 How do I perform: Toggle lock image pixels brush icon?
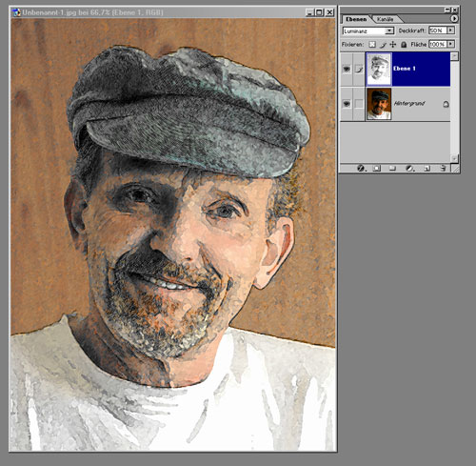(384, 45)
